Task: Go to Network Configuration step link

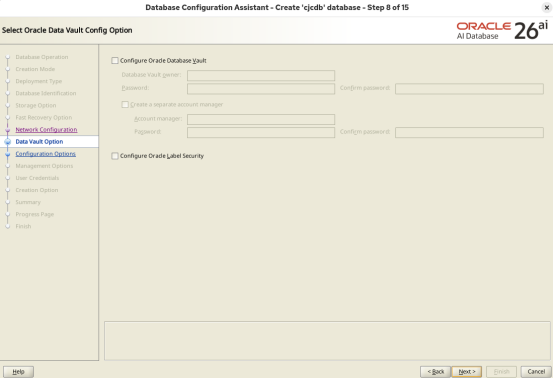Action: click(46, 130)
